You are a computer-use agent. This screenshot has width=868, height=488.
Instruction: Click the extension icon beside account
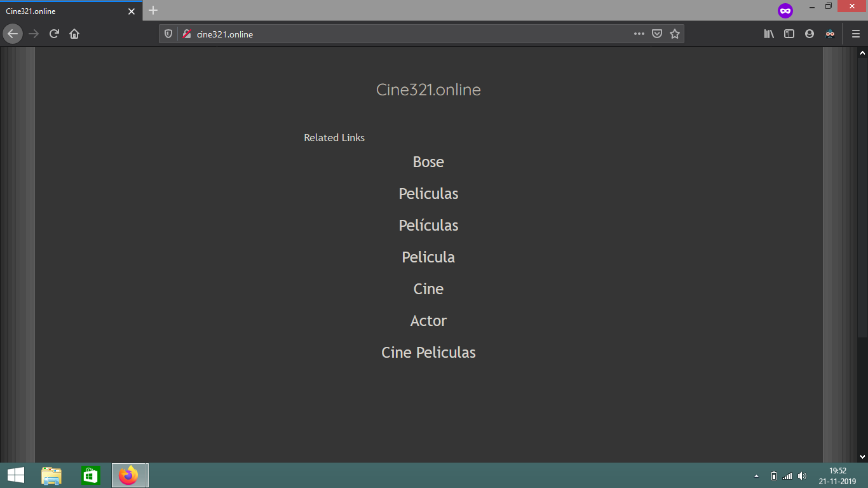830,34
